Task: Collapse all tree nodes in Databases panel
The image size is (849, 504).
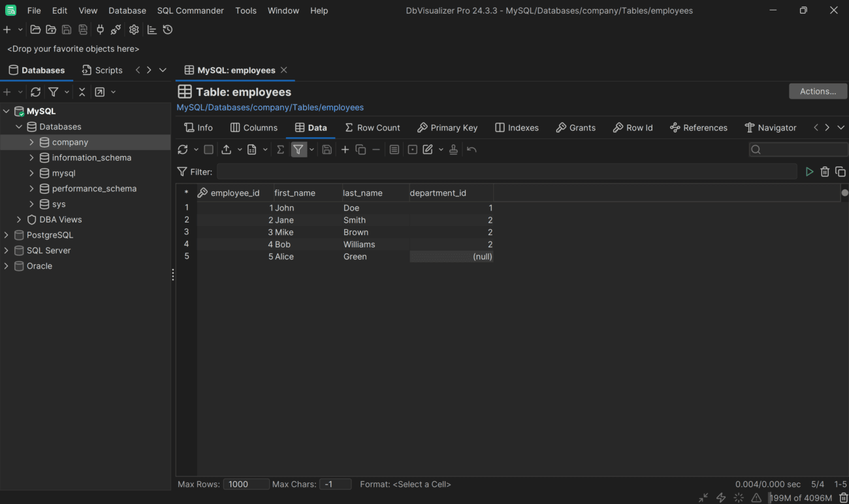Action: pyautogui.click(x=82, y=92)
